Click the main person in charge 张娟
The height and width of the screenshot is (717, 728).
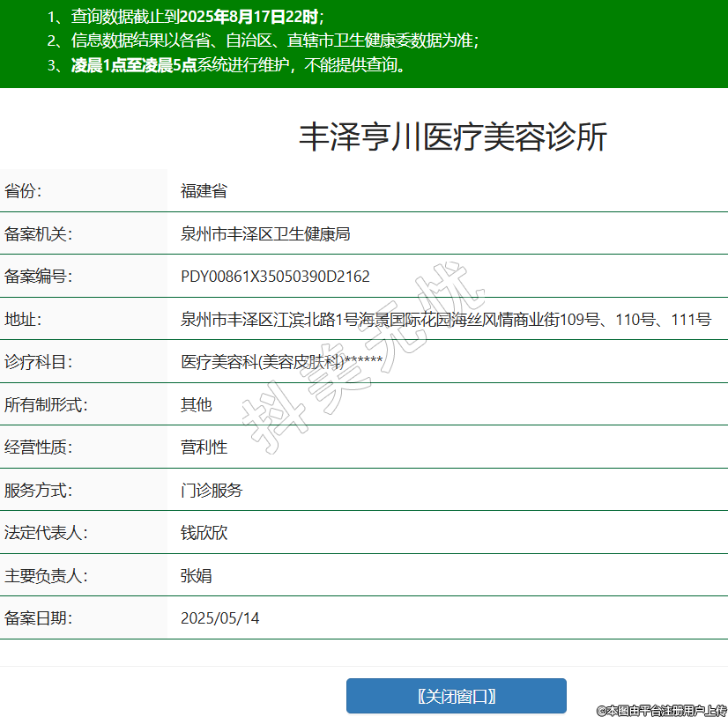click(196, 576)
